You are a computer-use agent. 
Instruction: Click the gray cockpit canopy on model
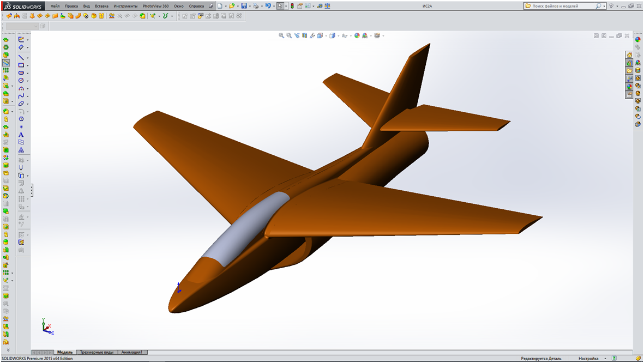(x=245, y=228)
